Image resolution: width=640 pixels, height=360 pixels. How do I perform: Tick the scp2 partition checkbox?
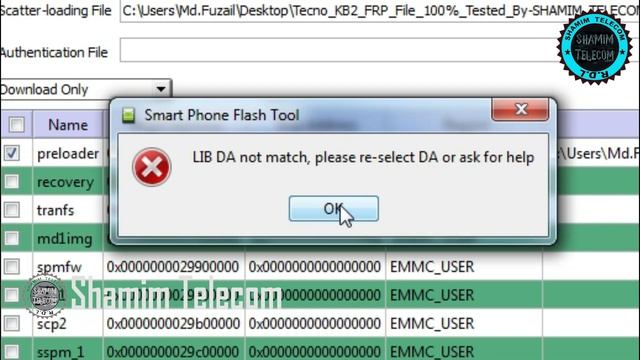(11, 324)
